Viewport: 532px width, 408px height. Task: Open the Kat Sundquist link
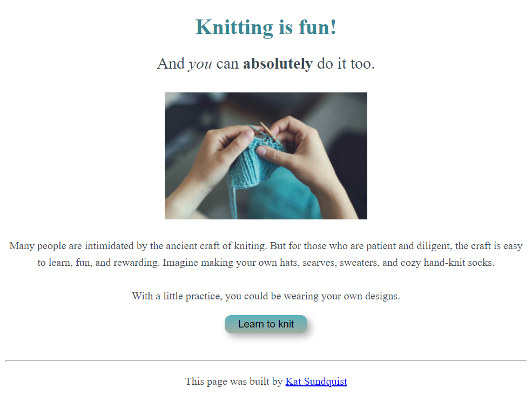(x=316, y=382)
